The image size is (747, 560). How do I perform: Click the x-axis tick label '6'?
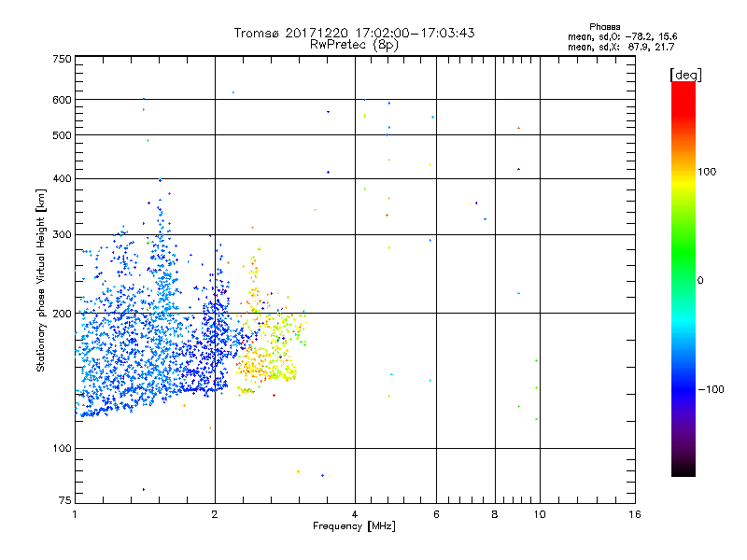(436, 514)
